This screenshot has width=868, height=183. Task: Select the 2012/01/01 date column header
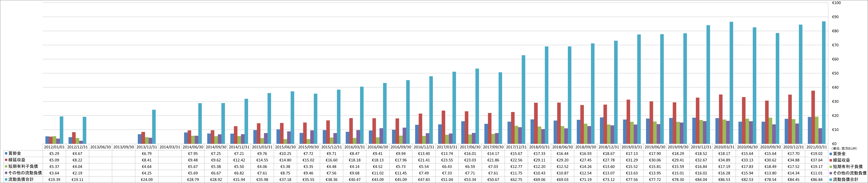tap(55, 147)
